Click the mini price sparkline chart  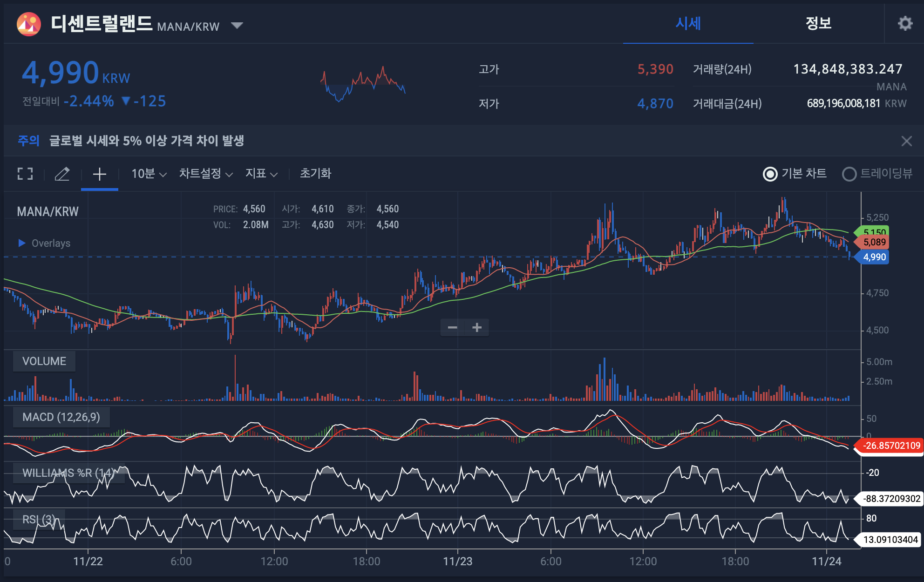coord(363,84)
